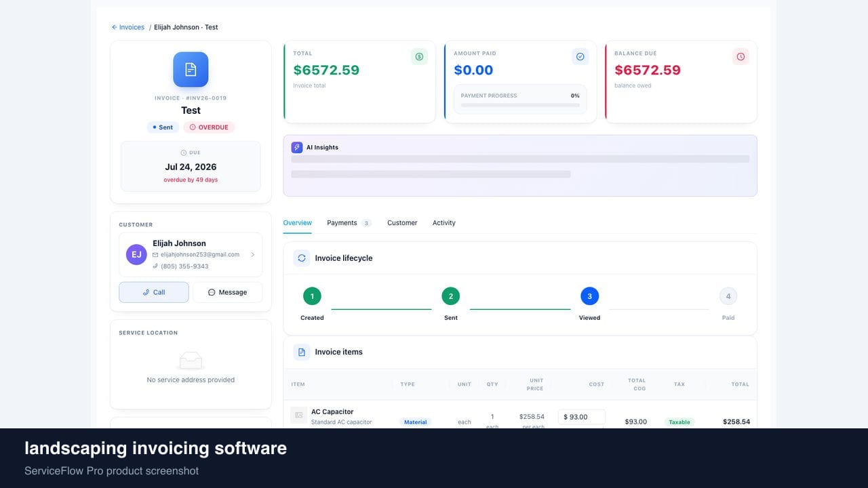Open the Payments tab

(349, 223)
